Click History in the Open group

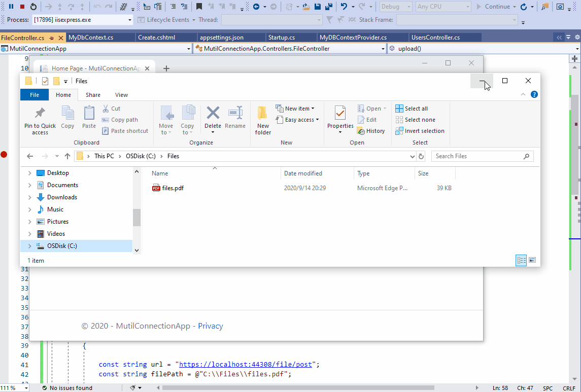[x=371, y=131]
